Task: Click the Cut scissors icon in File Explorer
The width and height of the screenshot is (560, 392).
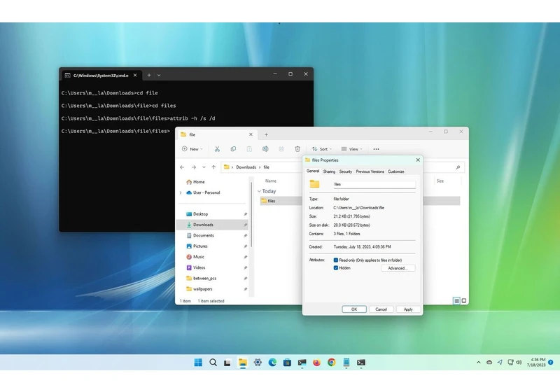Action: point(217,149)
